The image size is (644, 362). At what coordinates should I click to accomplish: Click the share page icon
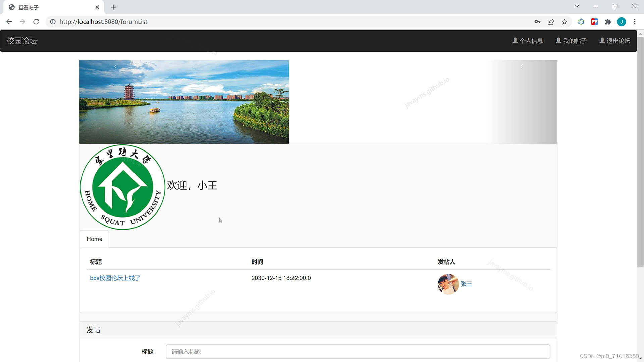(x=551, y=22)
